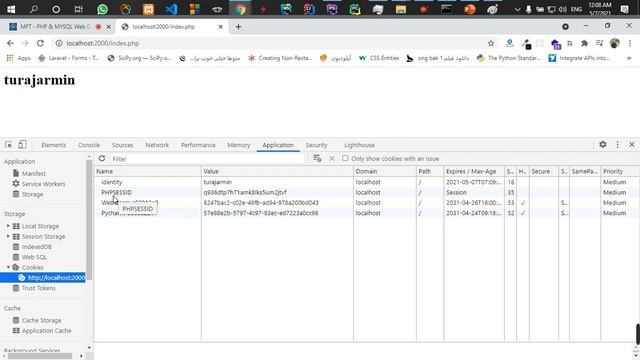The image size is (640, 360).
Task: Open the Apps bookmarks shortcut
Action: coord(18,58)
